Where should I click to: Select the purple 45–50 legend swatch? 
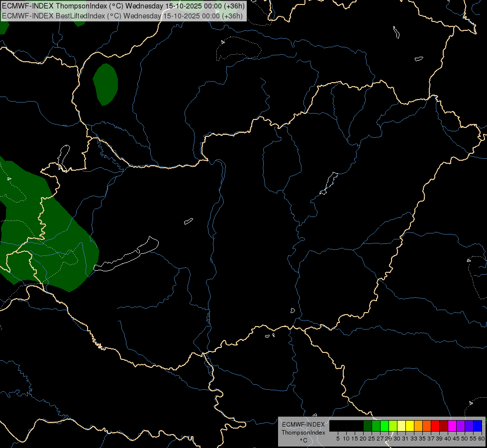coord(461,426)
